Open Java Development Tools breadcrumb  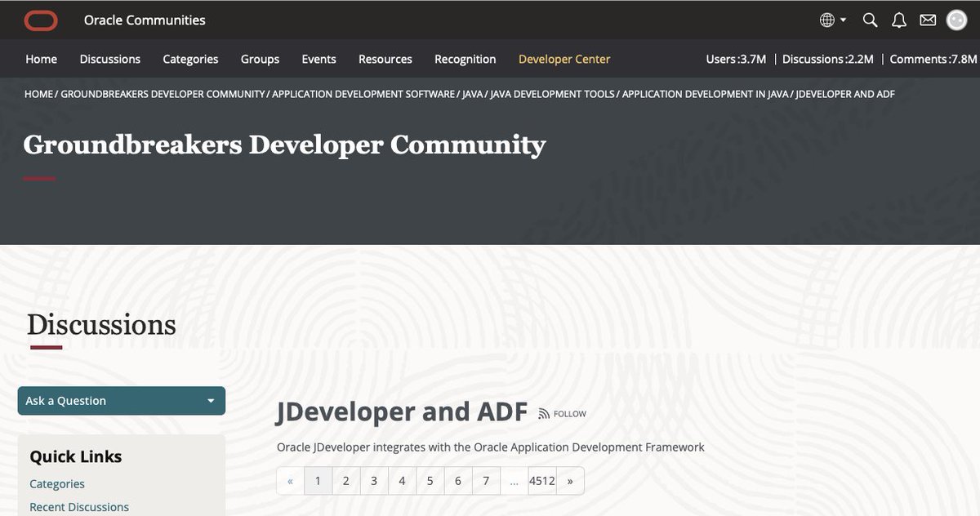(553, 94)
